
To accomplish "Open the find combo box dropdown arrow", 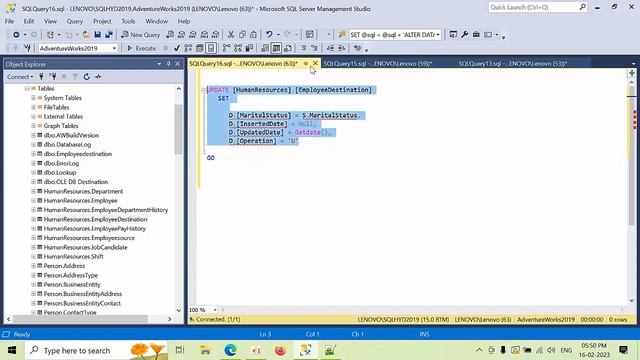I will coord(438,35).
